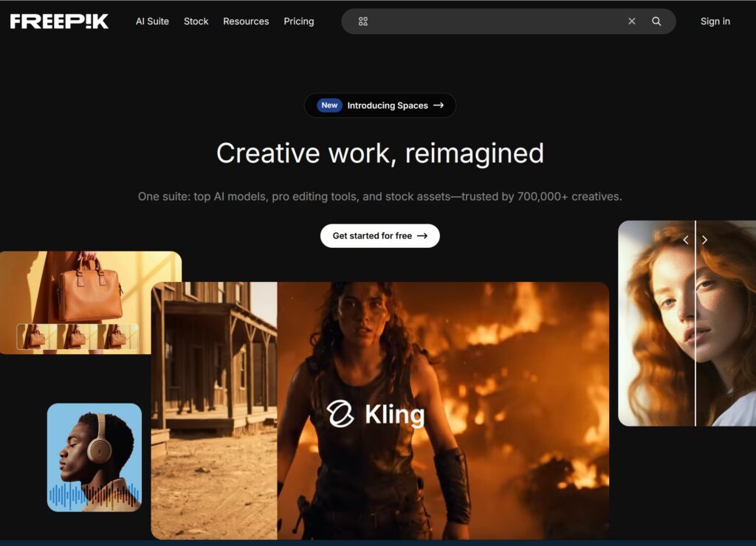Click the Freepik logo
The width and height of the screenshot is (756, 546).
click(x=59, y=21)
